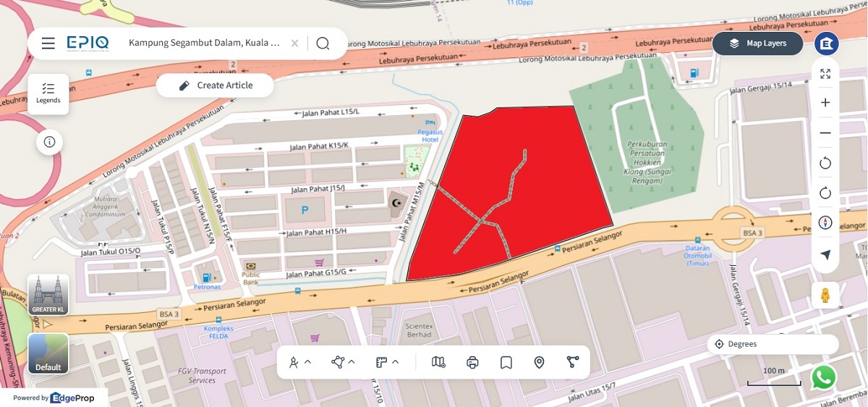This screenshot has height=407, width=868.
Task: Open the info circle button
Action: (x=49, y=142)
